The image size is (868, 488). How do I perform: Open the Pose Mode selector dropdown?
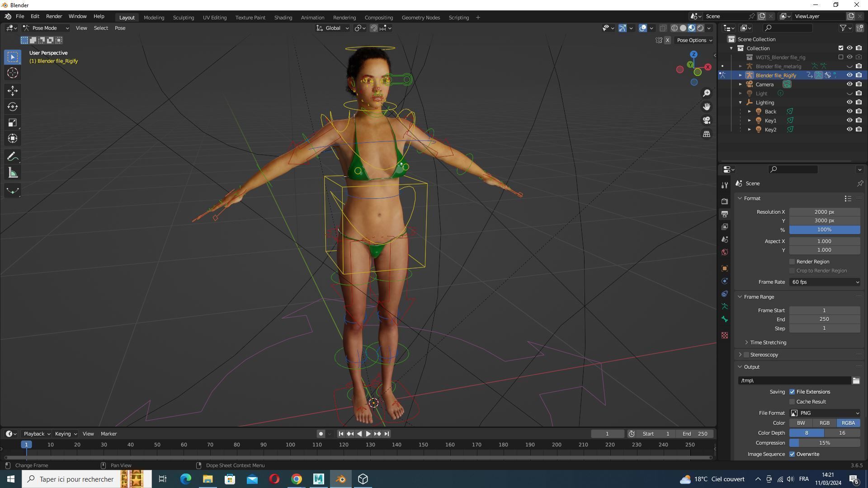click(x=46, y=28)
